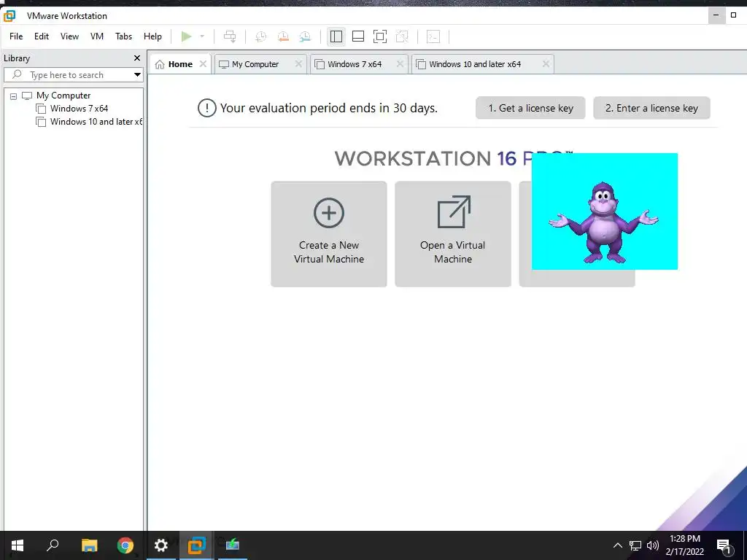Open the View menu
Image resolution: width=747 pixels, height=560 pixels.
[69, 36]
